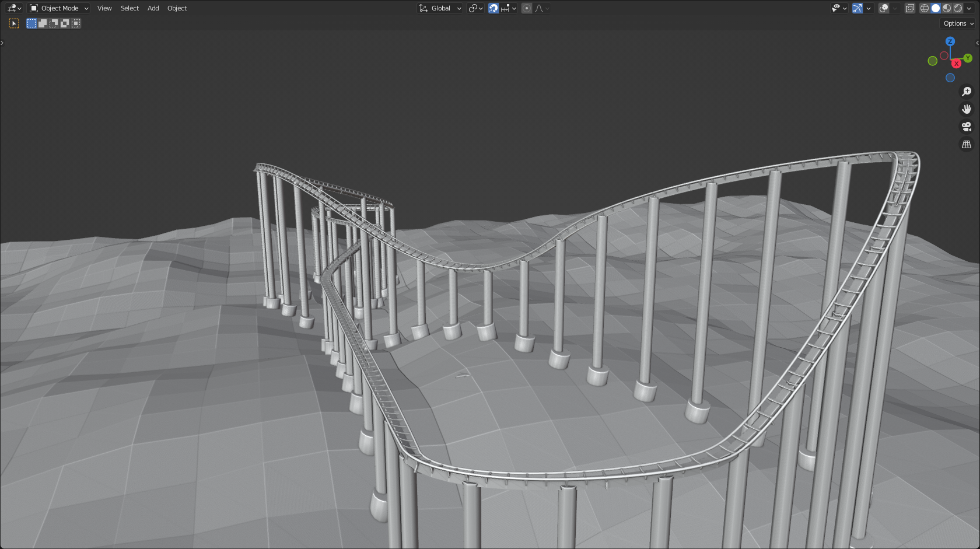Open the snapping options dropdown
Image resolution: width=980 pixels, height=549 pixels.
pyautogui.click(x=509, y=8)
